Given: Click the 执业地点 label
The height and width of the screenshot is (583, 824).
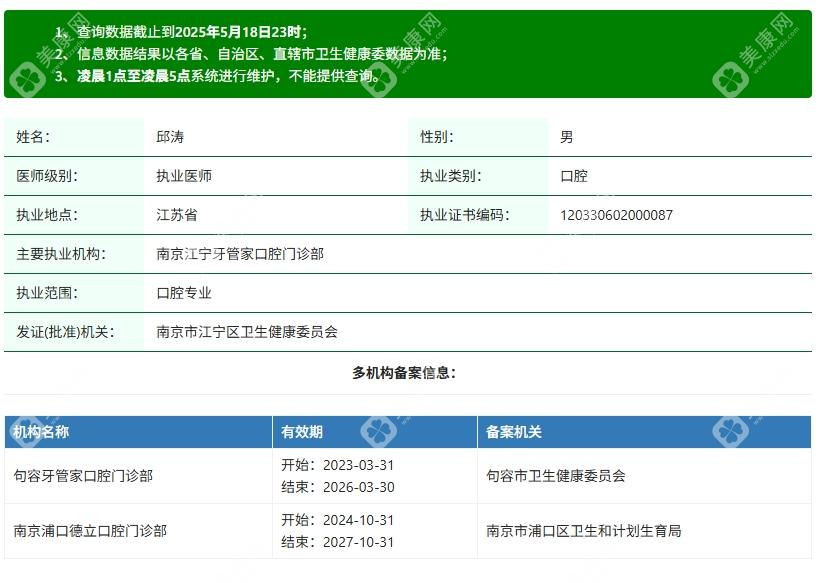Looking at the screenshot, I should pyautogui.click(x=47, y=215).
